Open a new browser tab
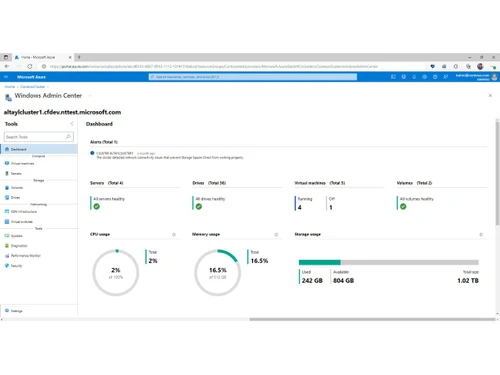This screenshot has width=500, height=375. (x=79, y=57)
